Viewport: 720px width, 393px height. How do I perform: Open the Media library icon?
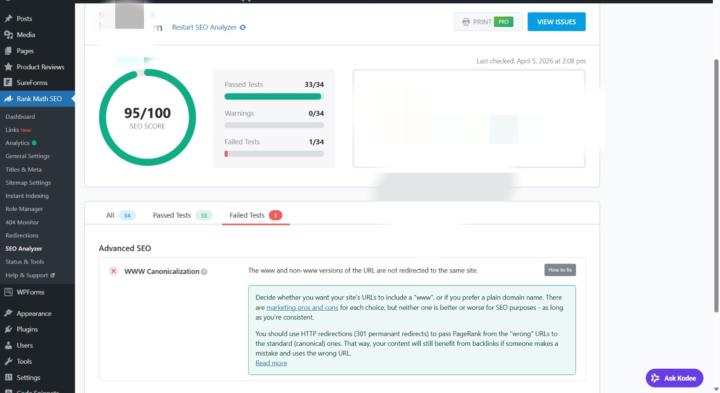(x=8, y=35)
